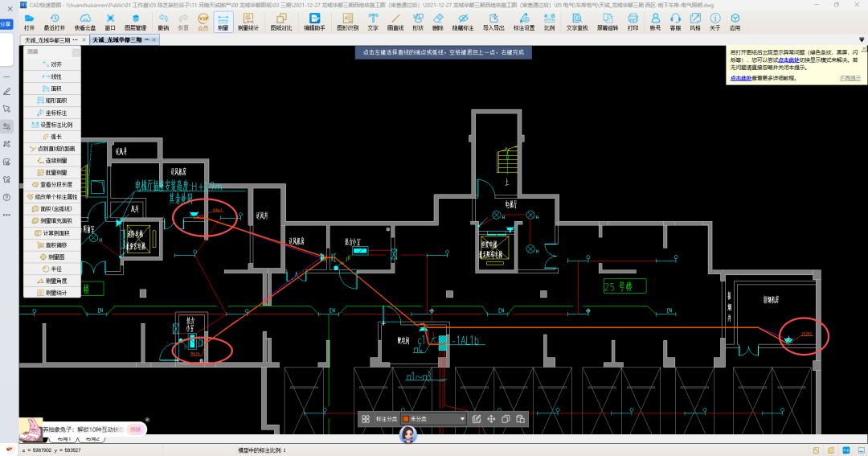868x456 pixels.
Task: Expand the tab list arrow at right
Action: (x=862, y=40)
